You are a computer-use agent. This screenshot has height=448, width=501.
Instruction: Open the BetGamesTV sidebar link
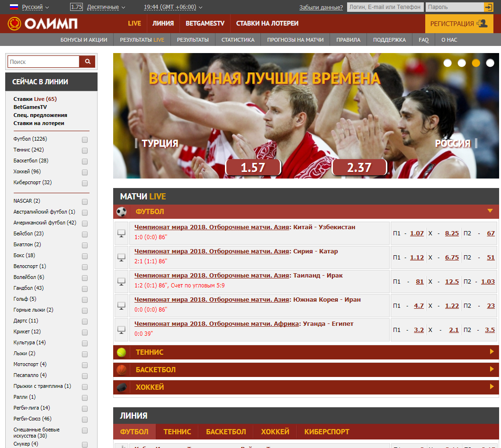30,107
